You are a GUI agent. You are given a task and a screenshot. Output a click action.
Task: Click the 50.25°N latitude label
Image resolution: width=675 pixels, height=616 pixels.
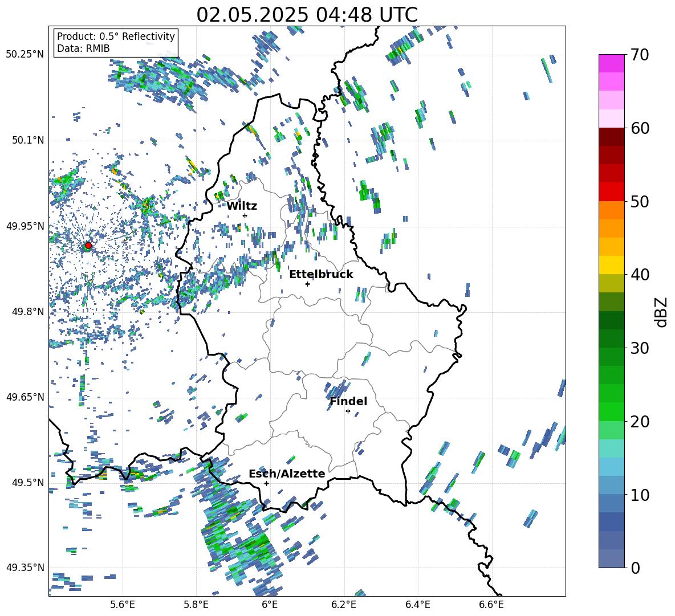point(25,55)
